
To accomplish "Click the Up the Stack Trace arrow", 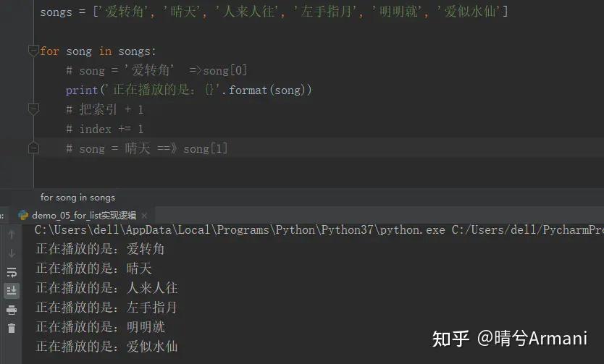I will point(12,234).
